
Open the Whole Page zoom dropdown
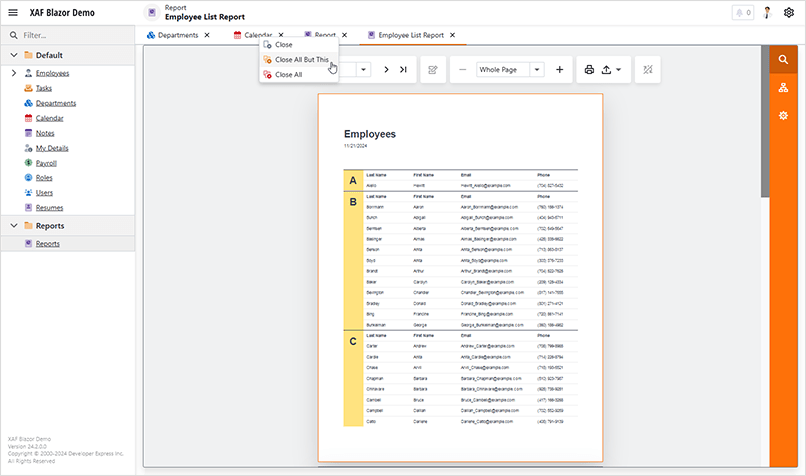tap(537, 70)
